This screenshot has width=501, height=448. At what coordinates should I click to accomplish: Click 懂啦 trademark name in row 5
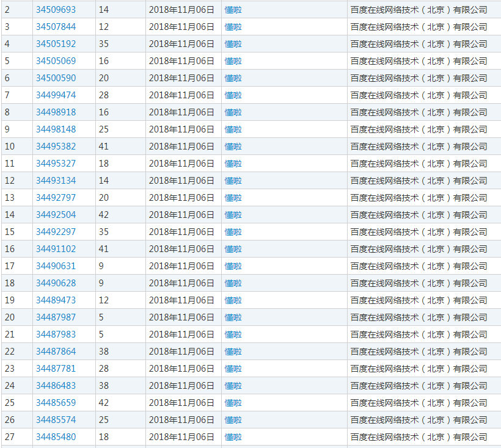tap(233, 61)
